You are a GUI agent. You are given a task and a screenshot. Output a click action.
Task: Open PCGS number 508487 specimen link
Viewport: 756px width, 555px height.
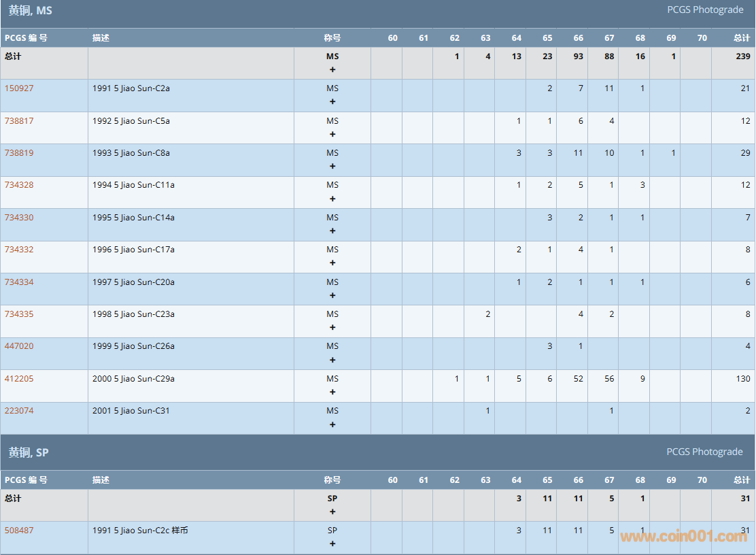pyautogui.click(x=18, y=531)
